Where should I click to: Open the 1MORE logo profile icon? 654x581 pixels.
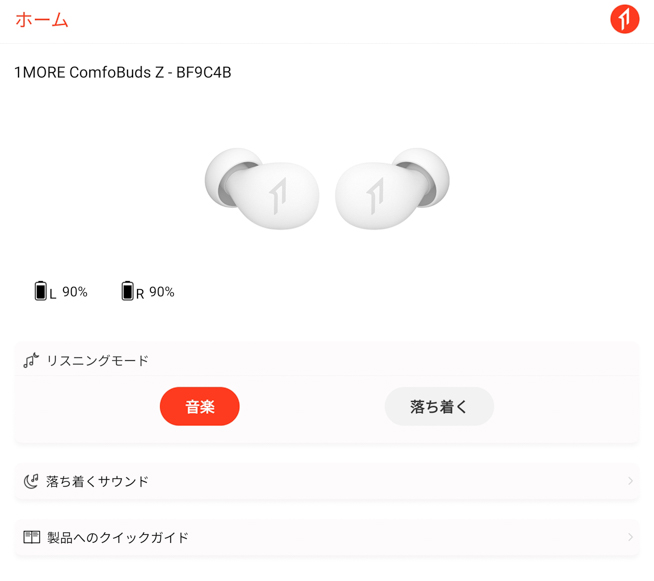tap(624, 19)
